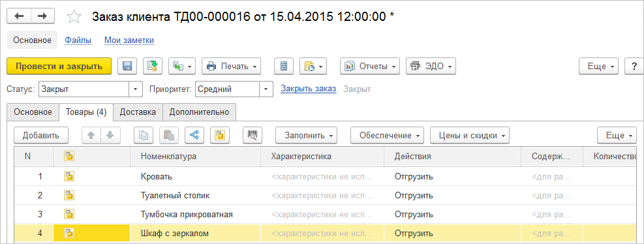The image size is (644, 244).
Task: Move the row up with the up arrow
Action: pyautogui.click(x=91, y=135)
